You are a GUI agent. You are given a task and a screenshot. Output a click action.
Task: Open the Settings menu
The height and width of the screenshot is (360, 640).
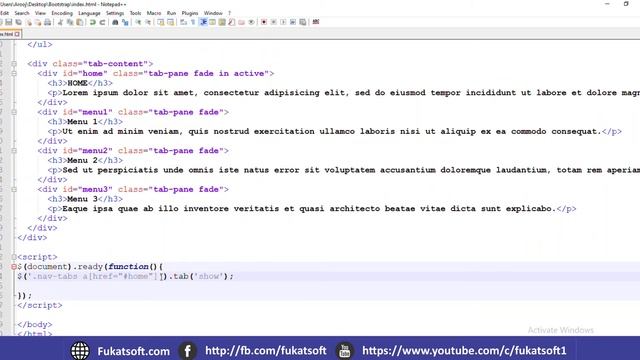pos(115,13)
